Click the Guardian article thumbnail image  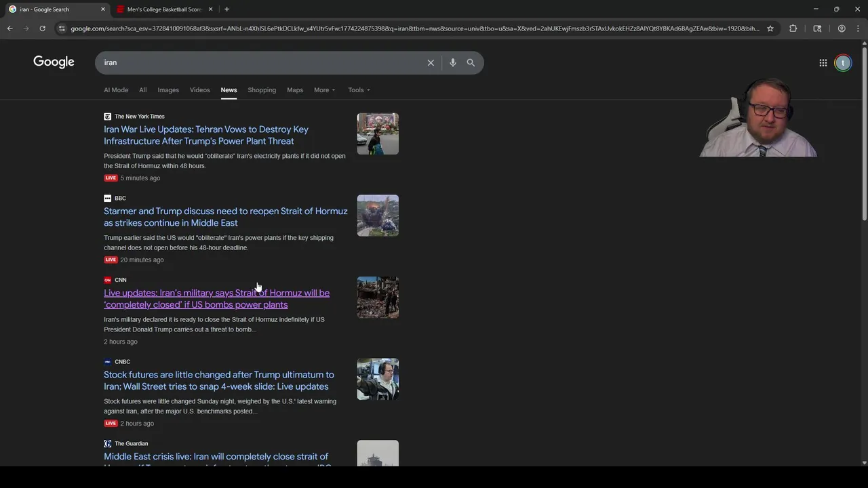coord(378,453)
